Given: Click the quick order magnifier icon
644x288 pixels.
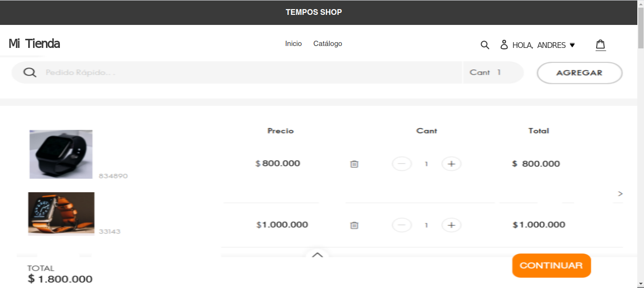Looking at the screenshot, I should 30,72.
